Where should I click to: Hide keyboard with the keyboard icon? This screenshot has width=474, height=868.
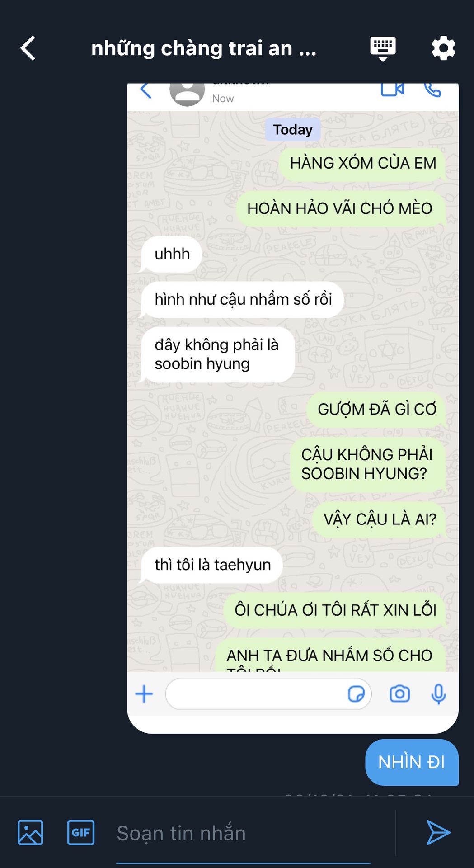click(x=383, y=49)
